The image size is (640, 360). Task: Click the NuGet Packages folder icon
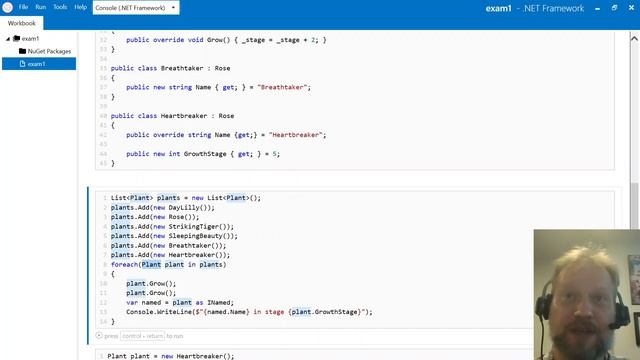[x=22, y=51]
